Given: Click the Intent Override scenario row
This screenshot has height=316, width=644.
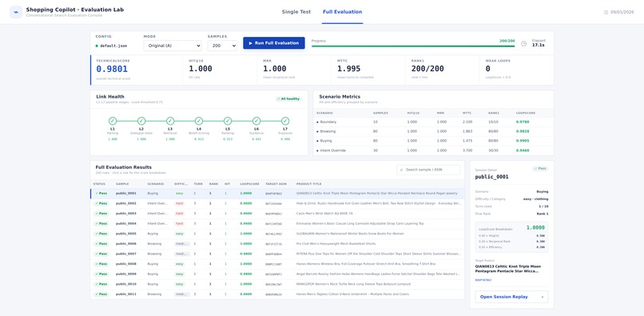Looking at the screenshot, I should pyautogui.click(x=433, y=150).
